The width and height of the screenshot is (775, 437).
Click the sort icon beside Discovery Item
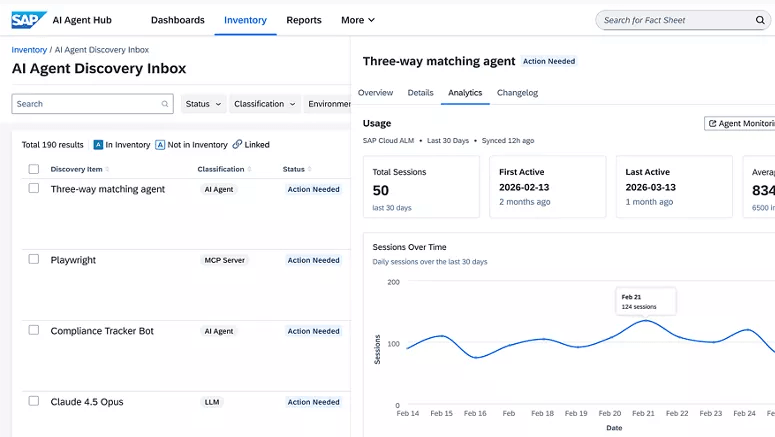click(107, 169)
